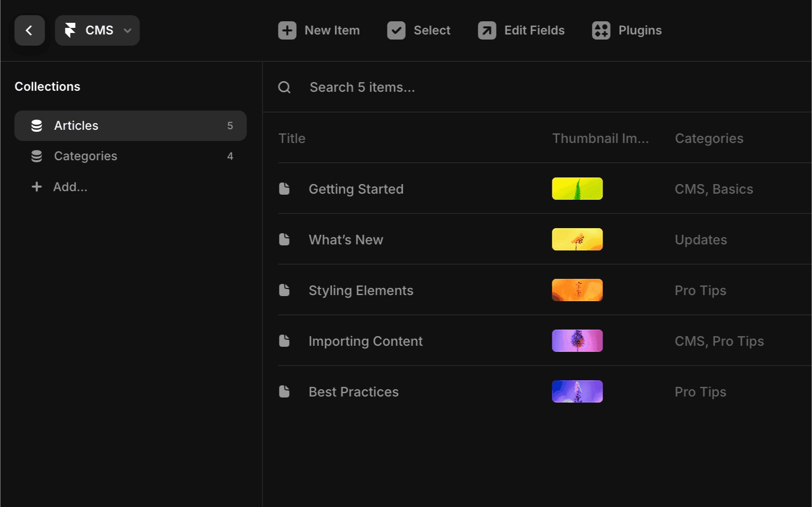Click the back arrow in the top toolbar

tap(29, 30)
